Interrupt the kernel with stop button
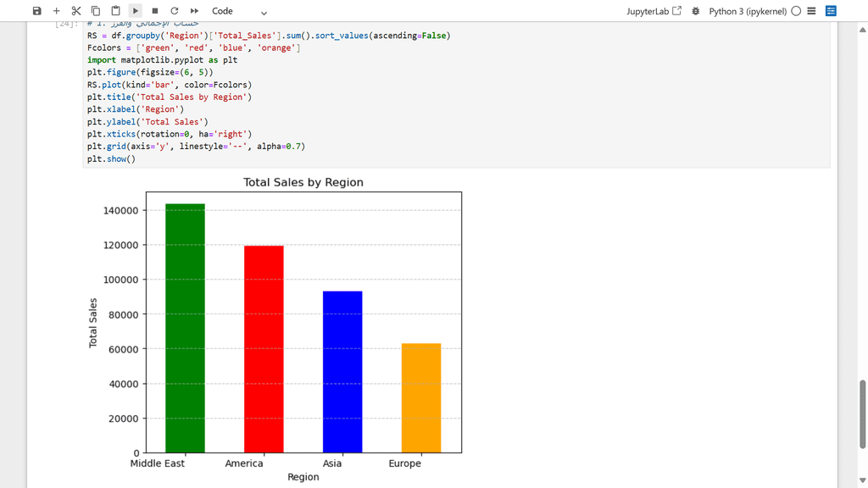 pos(155,11)
